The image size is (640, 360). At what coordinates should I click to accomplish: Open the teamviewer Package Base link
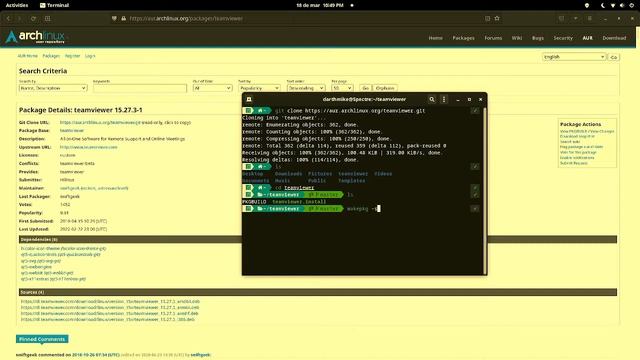[72, 131]
